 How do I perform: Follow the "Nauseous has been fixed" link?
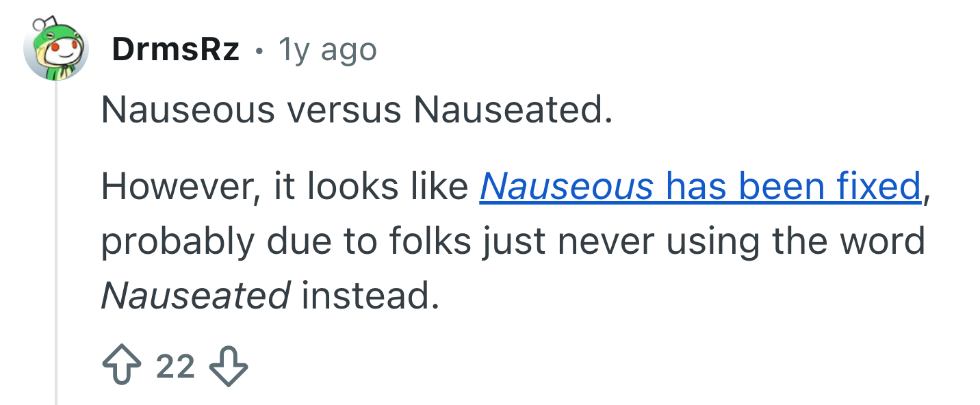700,186
